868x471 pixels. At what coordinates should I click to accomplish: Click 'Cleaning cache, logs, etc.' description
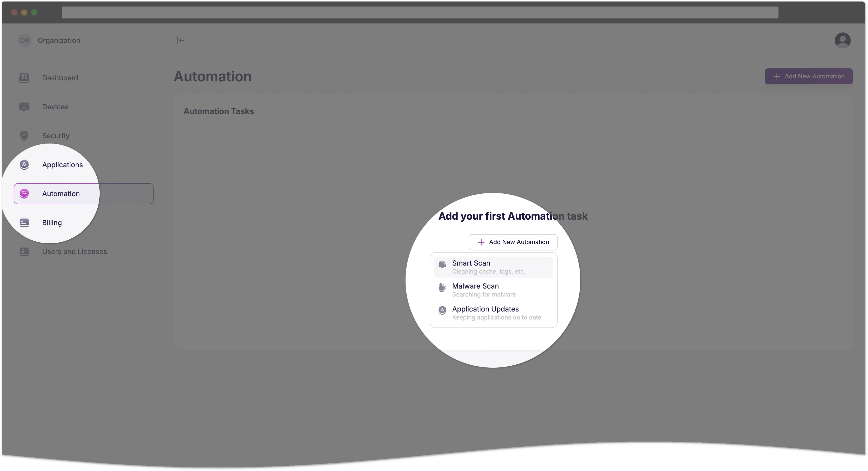tap(489, 272)
